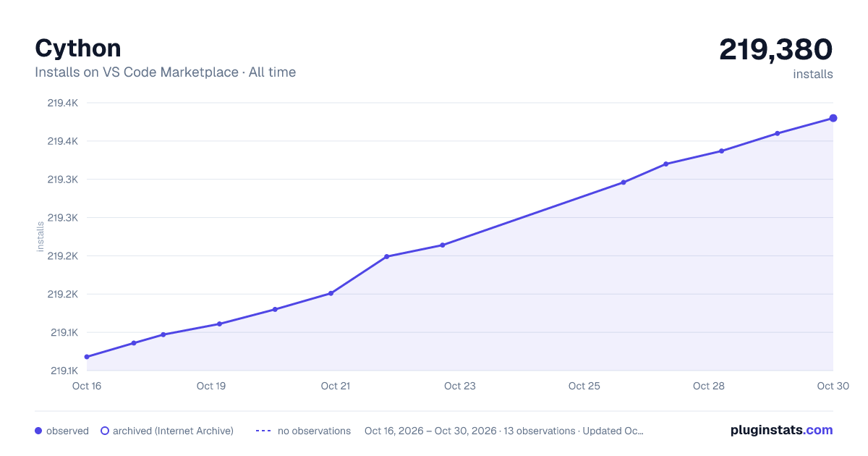868x456 pixels.
Task: Click the installs caption under 219,380
Action: (813, 74)
